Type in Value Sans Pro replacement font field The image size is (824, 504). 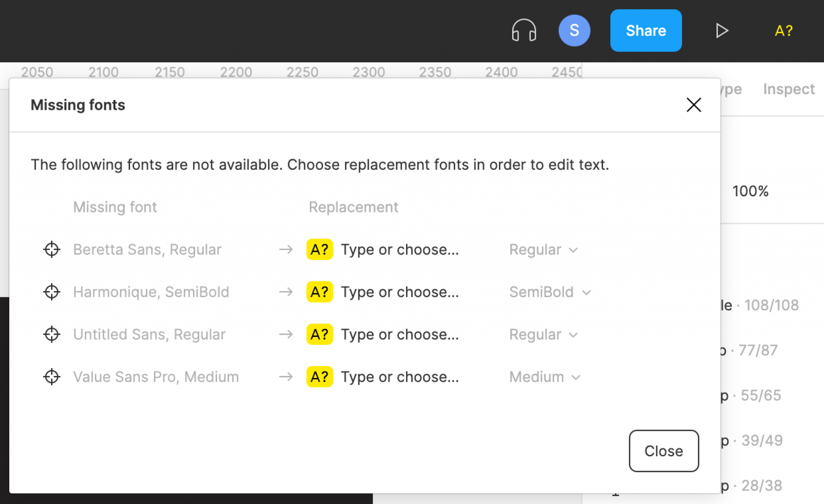click(400, 377)
